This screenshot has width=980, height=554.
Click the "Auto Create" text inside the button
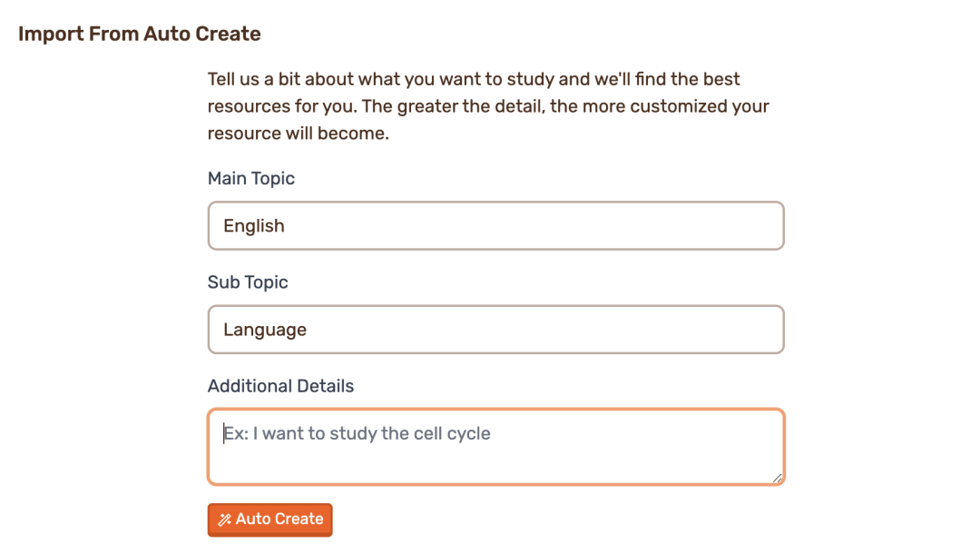(279, 519)
